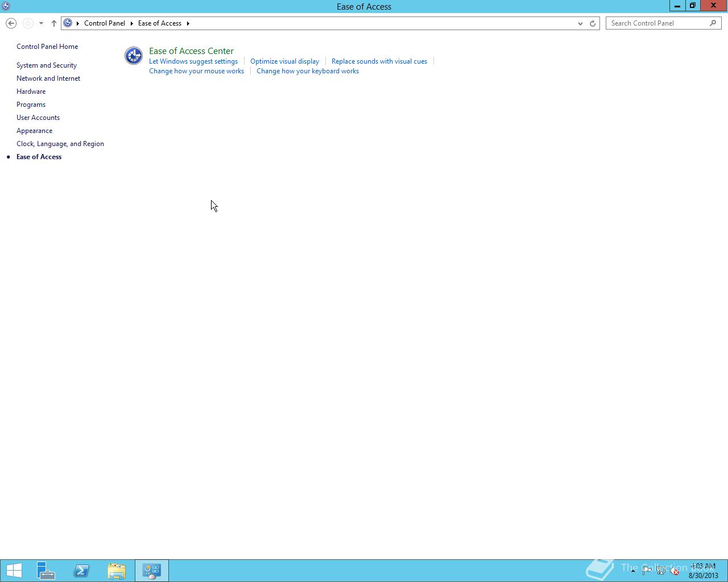This screenshot has height=582, width=728.
Task: Open User Accounts category
Action: point(38,118)
